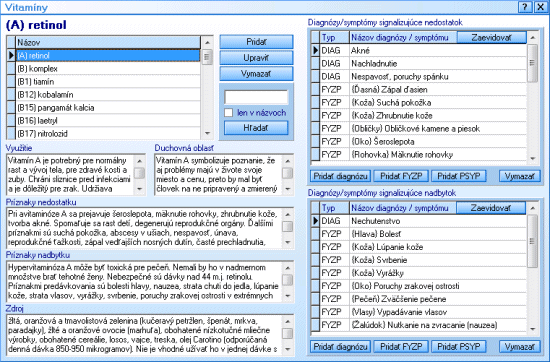
Task: Click Pridať PSYP under nadbytok table
Action: [458, 347]
